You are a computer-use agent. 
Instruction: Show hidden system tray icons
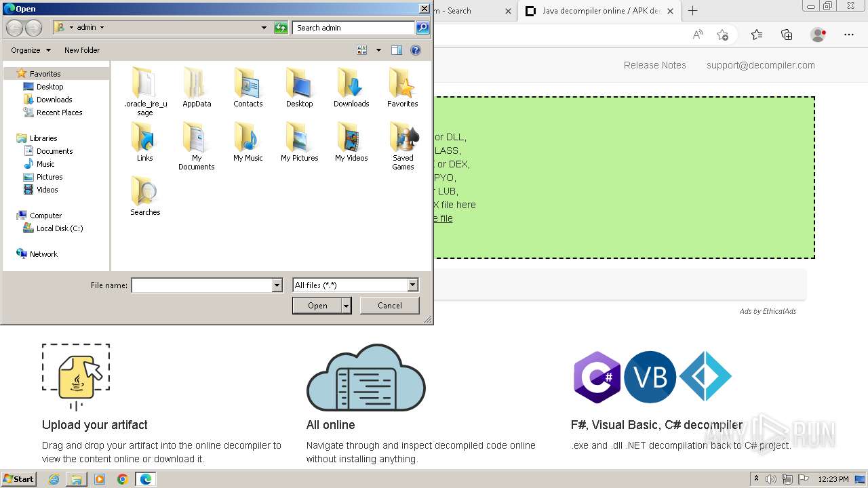[756, 479]
